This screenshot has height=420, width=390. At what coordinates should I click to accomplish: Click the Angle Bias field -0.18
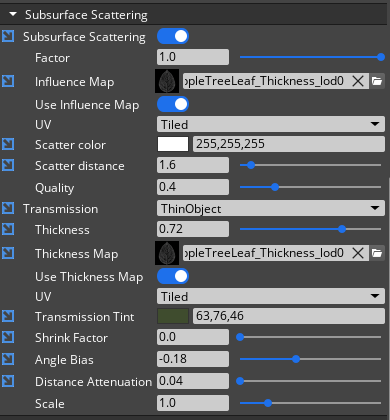pyautogui.click(x=193, y=359)
